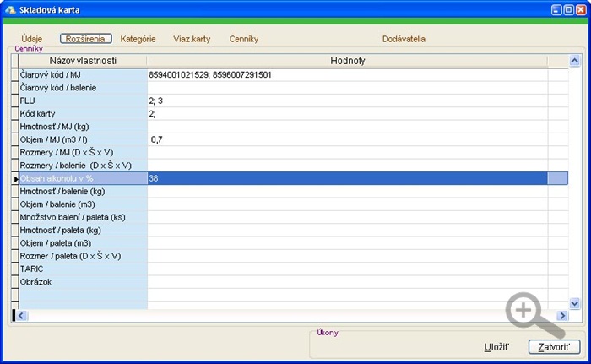
Task: Select the Čiarový kód / MJ value cell
Action: 347,74
